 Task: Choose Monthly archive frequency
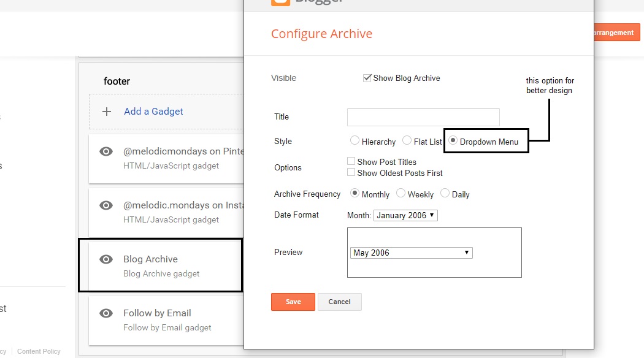pos(355,193)
